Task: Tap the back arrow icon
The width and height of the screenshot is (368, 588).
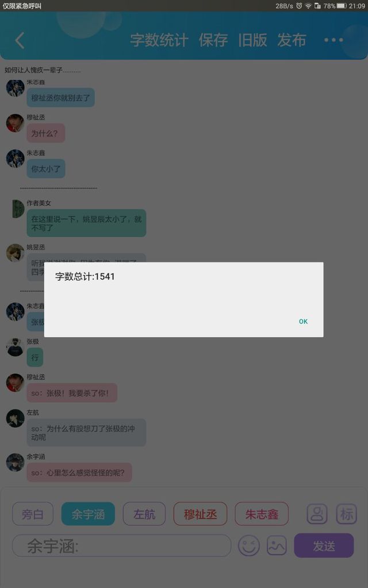Action: pyautogui.click(x=20, y=40)
